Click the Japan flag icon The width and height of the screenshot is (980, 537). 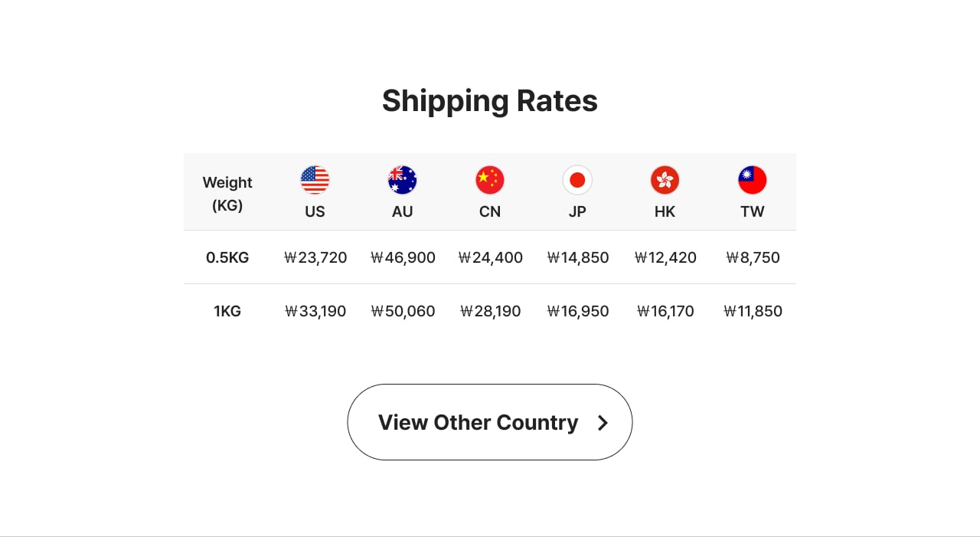577,180
